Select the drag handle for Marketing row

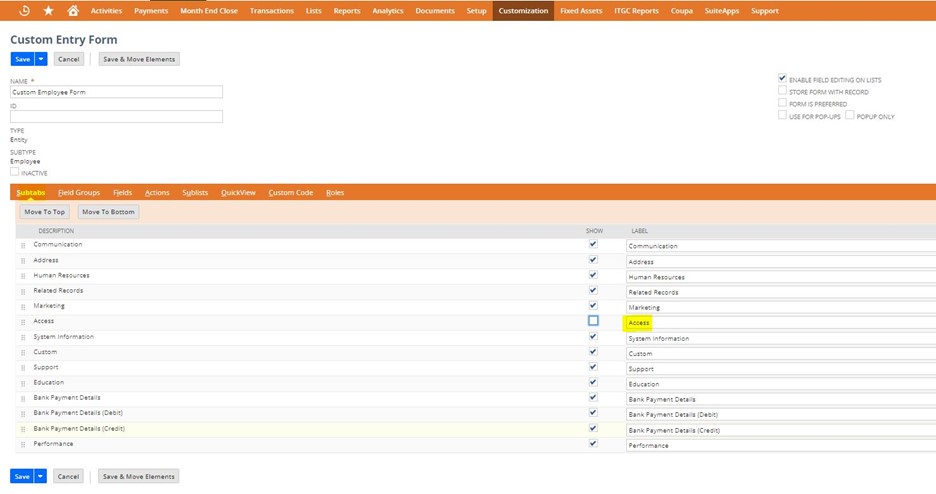click(23, 307)
